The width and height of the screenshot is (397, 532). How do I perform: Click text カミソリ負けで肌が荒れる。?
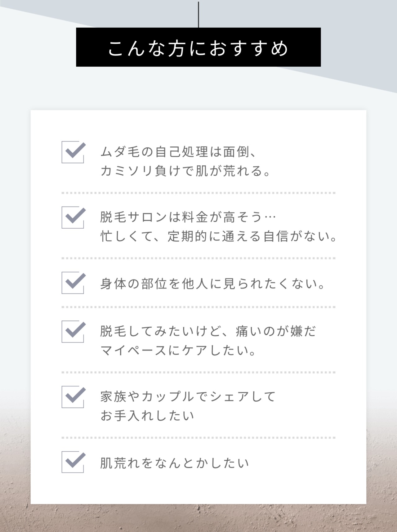pos(185,171)
